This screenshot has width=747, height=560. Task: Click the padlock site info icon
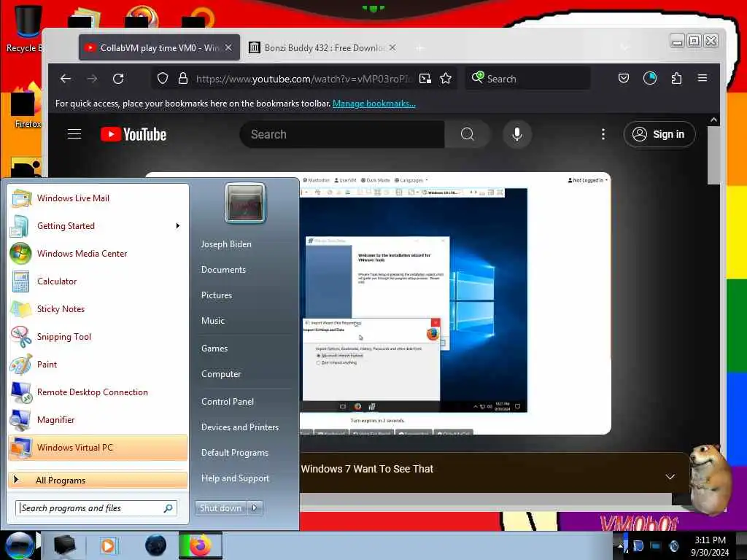point(183,78)
